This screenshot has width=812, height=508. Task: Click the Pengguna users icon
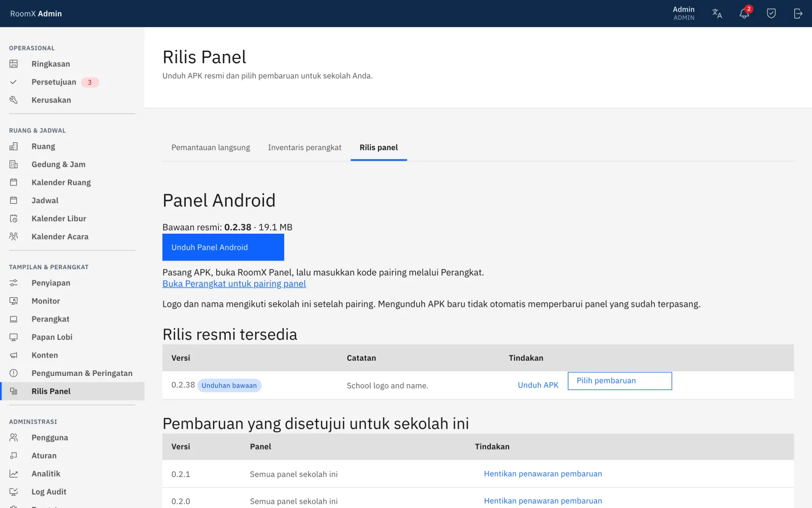coord(14,438)
